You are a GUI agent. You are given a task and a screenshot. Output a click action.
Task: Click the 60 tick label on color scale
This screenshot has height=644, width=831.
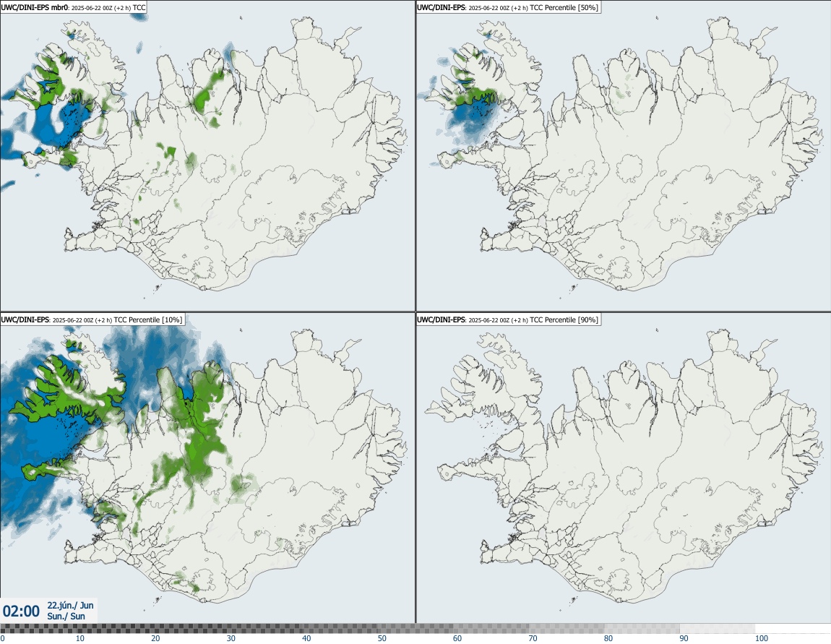457,639
